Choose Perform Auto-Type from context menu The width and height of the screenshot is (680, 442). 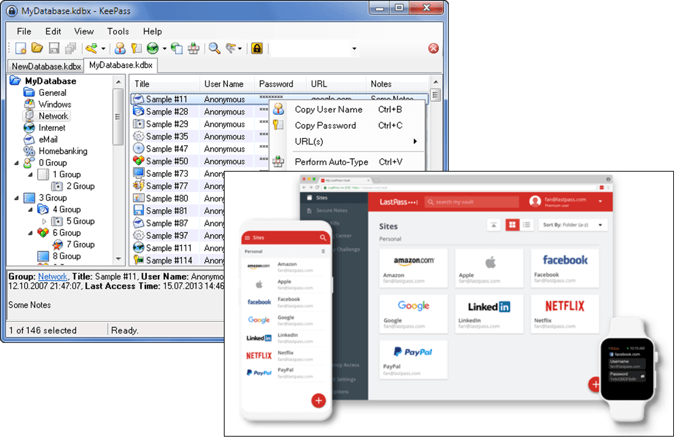click(x=349, y=162)
